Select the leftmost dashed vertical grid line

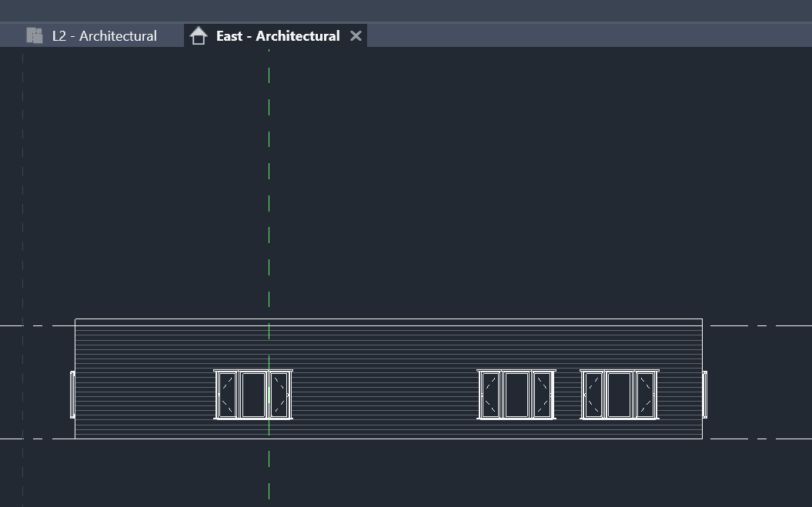coord(23,231)
